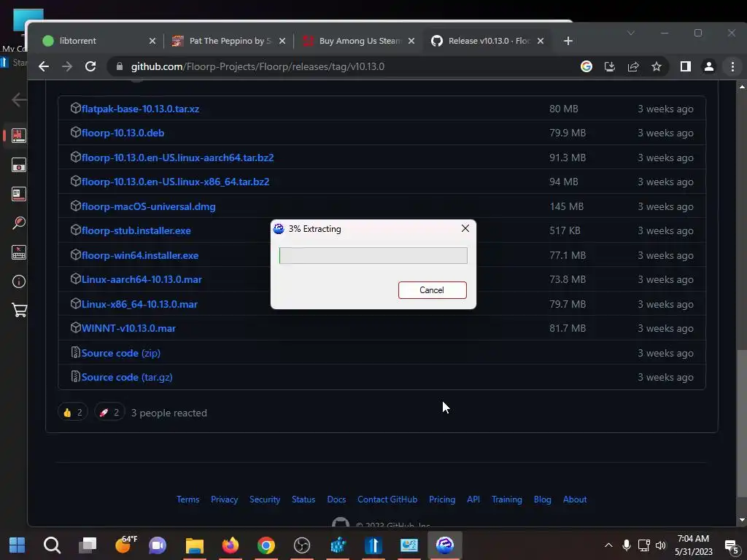The width and height of the screenshot is (747, 560).
Task: Open File Explorer from taskbar
Action: 194,545
